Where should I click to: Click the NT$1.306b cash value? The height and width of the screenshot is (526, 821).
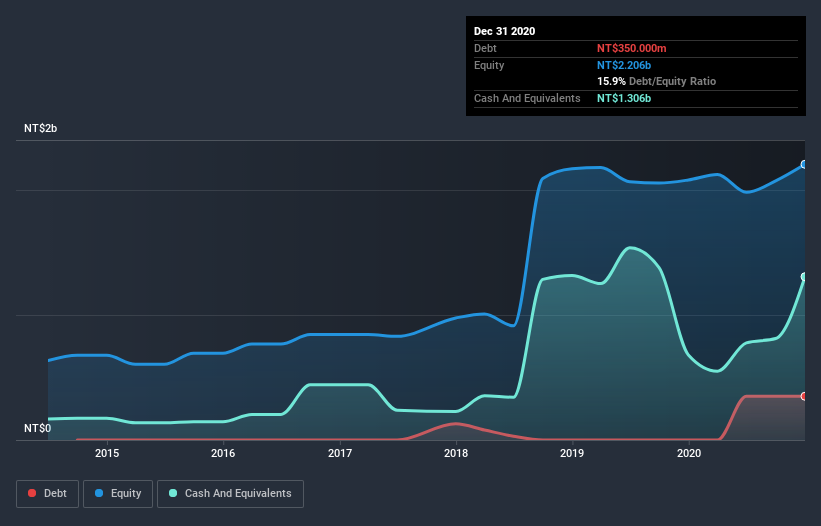click(x=624, y=98)
